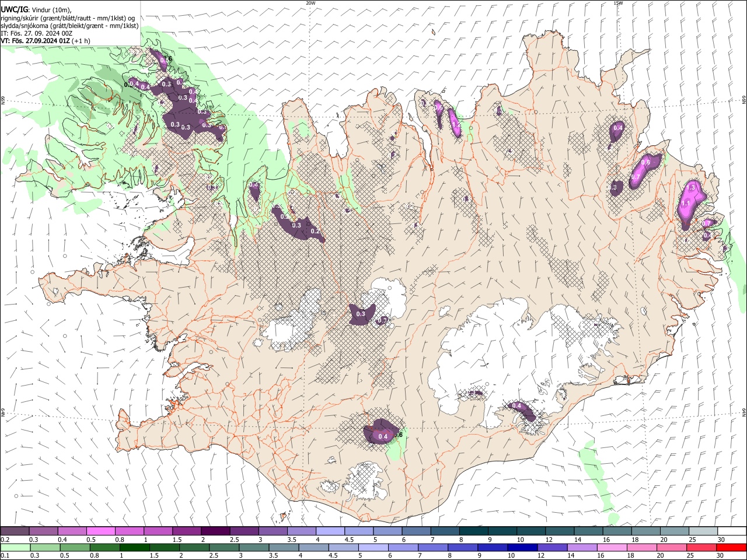Select the bright pink 0.5 swatch in upper legend
The image size is (747, 560).
[100, 531]
